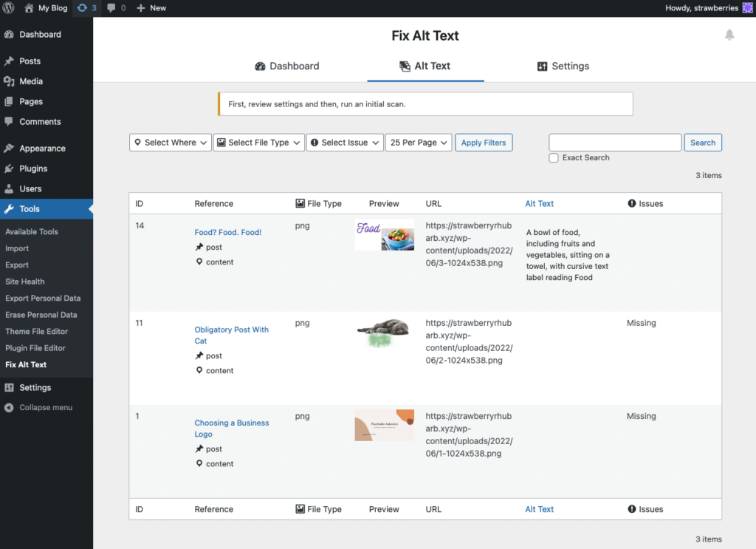Click the notification bell icon
The height and width of the screenshot is (549, 756).
[729, 35]
